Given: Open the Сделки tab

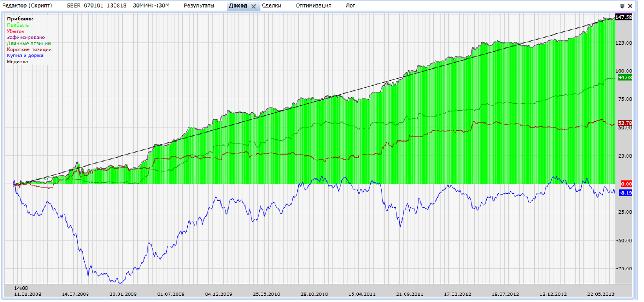Looking at the screenshot, I should (271, 5).
